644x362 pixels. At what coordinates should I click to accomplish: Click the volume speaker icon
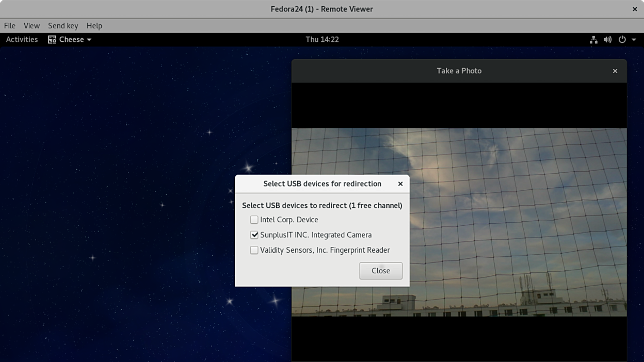point(608,40)
